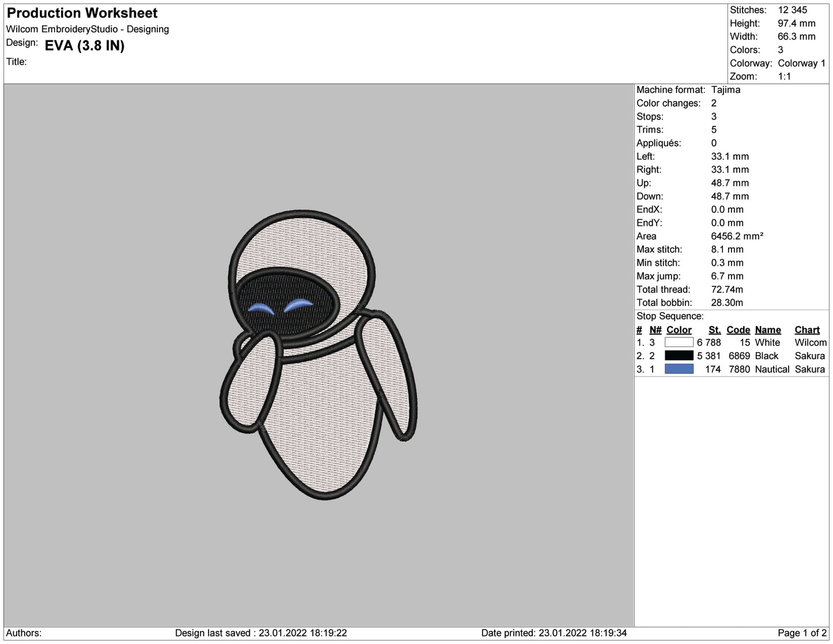Click the Max stitch value '8.1 mm'
The image size is (833, 644).
pos(727,249)
